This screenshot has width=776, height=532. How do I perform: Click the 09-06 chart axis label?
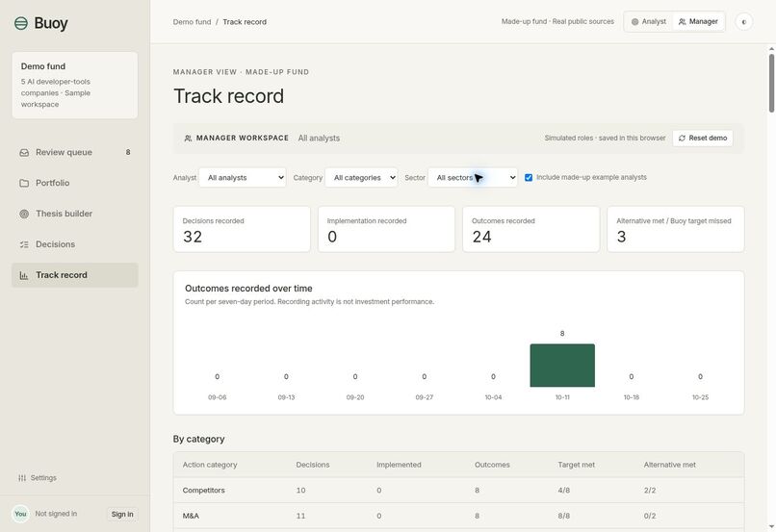218,397
